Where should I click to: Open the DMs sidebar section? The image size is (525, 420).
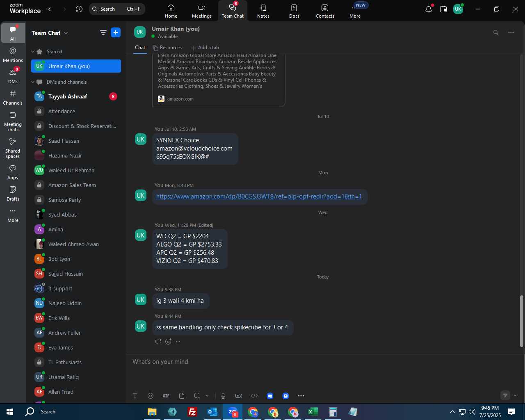pyautogui.click(x=13, y=76)
